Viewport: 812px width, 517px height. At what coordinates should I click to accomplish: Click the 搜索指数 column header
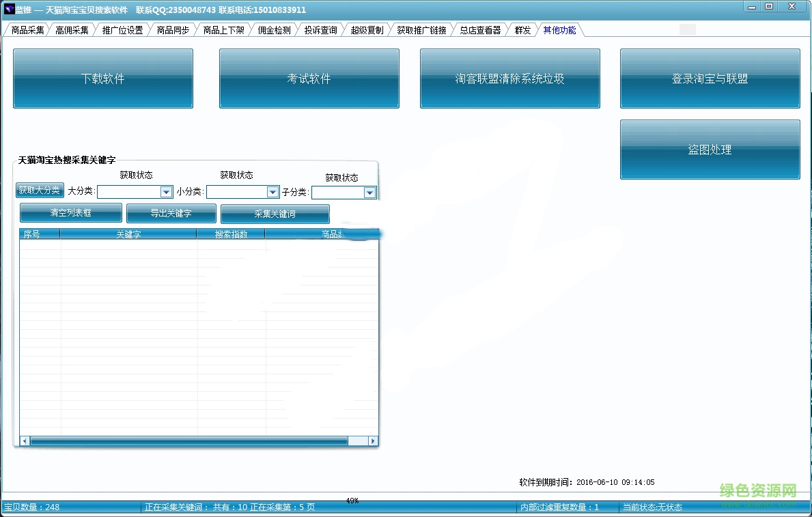coord(231,234)
